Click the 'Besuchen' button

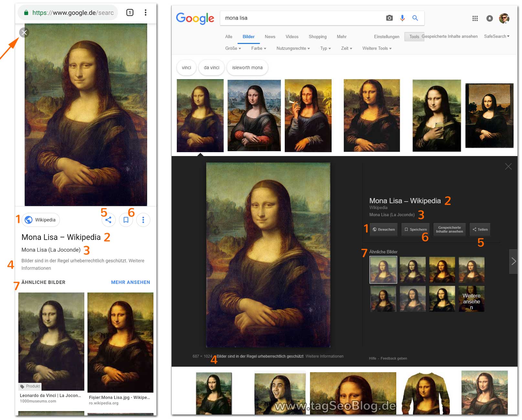[x=384, y=229]
